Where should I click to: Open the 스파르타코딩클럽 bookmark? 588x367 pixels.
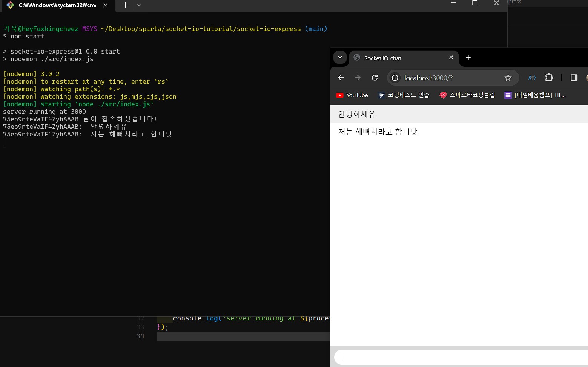(x=467, y=95)
